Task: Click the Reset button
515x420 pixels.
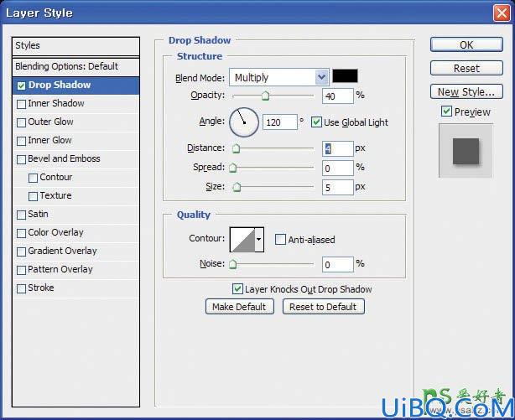Action: pyautogui.click(x=466, y=68)
